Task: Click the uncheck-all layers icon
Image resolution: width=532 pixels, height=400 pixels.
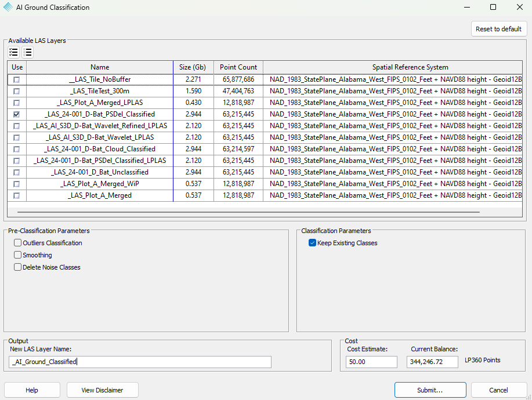Action: [28, 52]
